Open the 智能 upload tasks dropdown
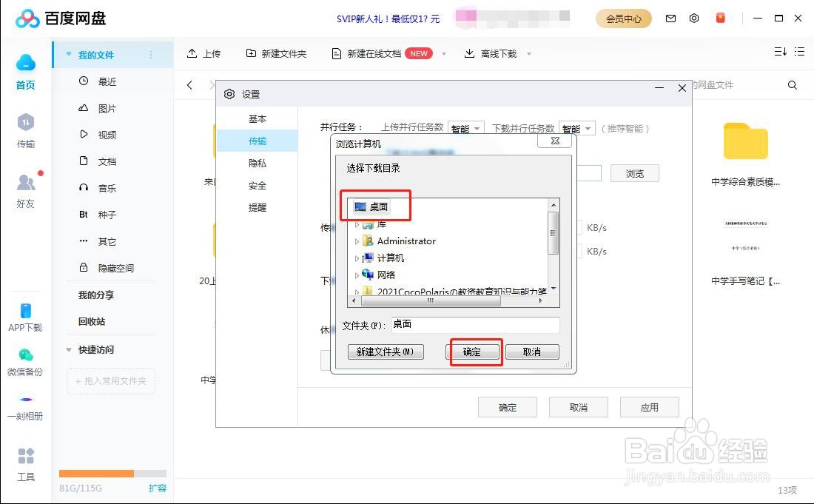This screenshot has height=504, width=814. (x=465, y=127)
